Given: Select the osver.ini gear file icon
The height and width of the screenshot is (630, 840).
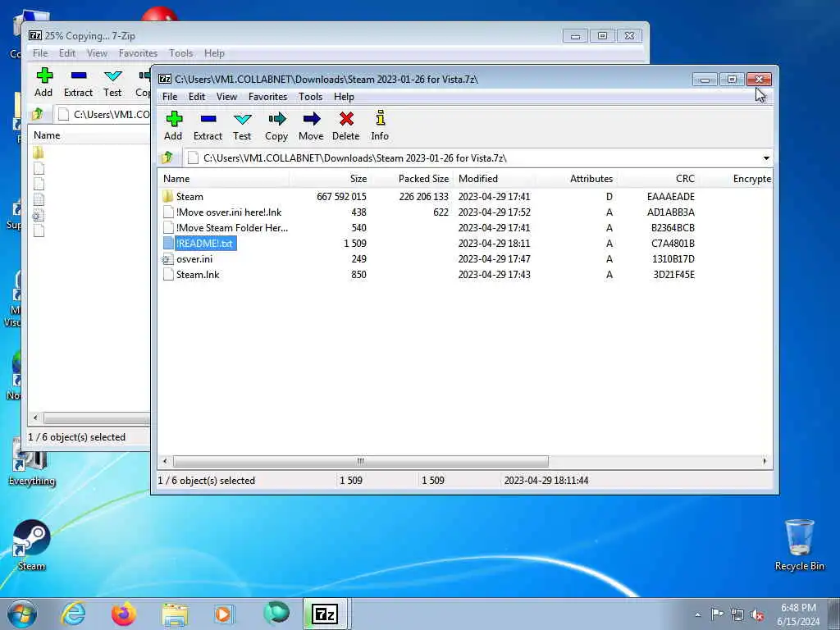Looking at the screenshot, I should [x=167, y=259].
